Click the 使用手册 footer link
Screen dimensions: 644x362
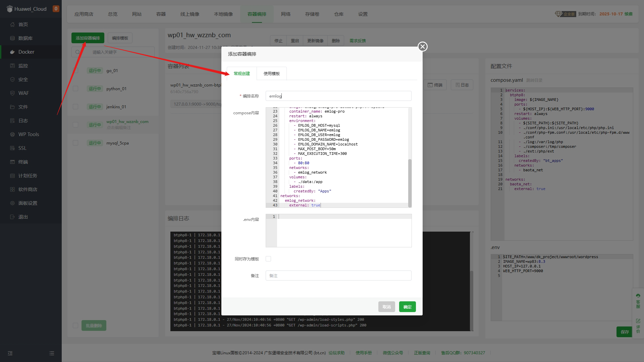click(x=364, y=353)
